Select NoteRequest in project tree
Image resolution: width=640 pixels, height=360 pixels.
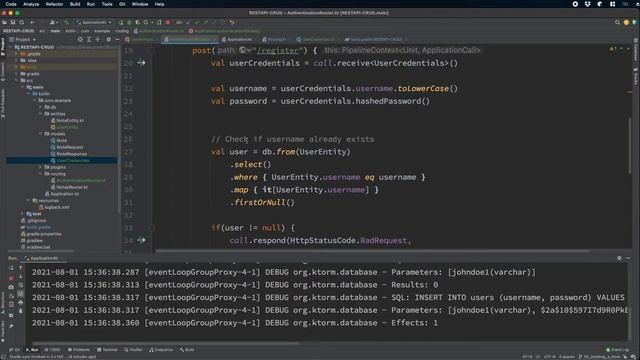pos(67,147)
